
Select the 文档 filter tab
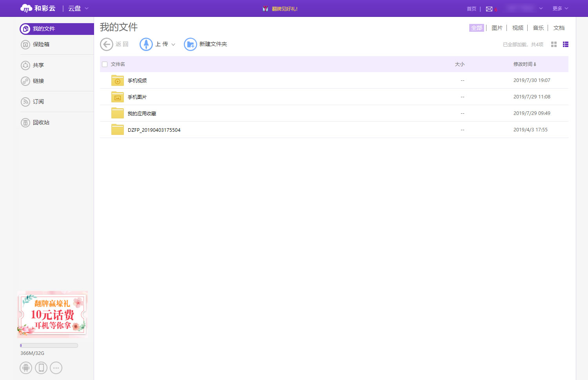(559, 28)
